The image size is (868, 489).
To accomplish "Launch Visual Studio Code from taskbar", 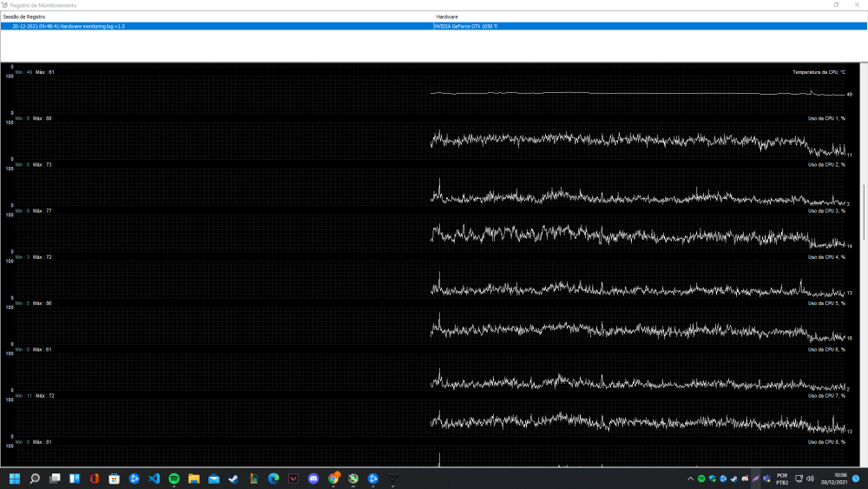I will (x=154, y=479).
